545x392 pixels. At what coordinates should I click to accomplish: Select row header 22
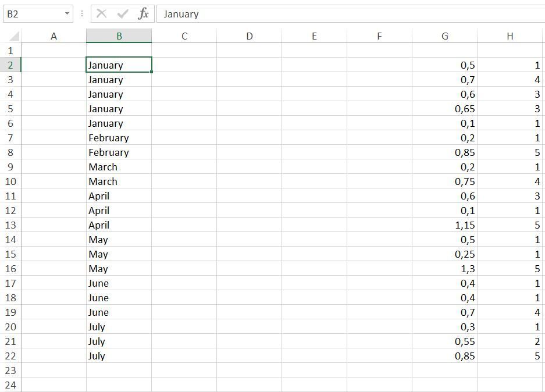[12, 356]
